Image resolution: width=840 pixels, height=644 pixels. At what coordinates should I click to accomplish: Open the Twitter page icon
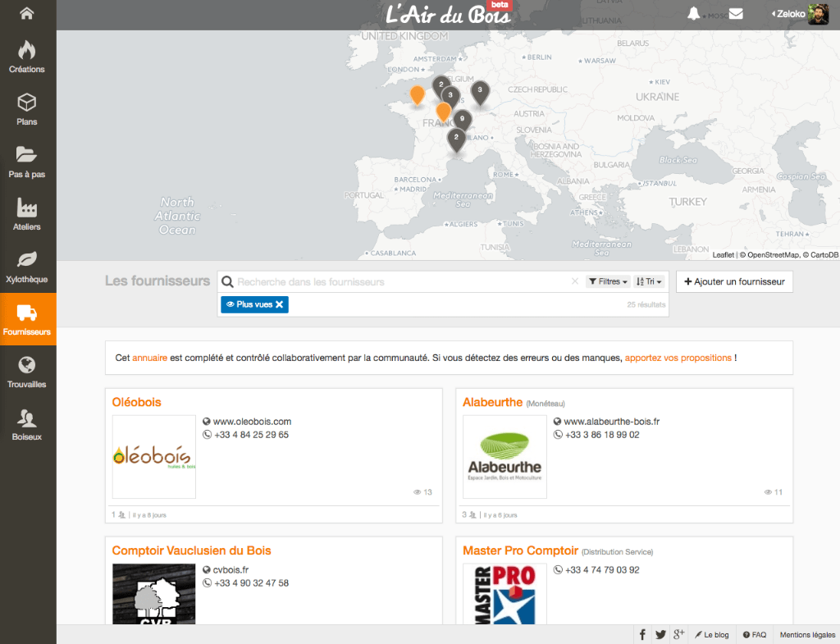pyautogui.click(x=660, y=635)
